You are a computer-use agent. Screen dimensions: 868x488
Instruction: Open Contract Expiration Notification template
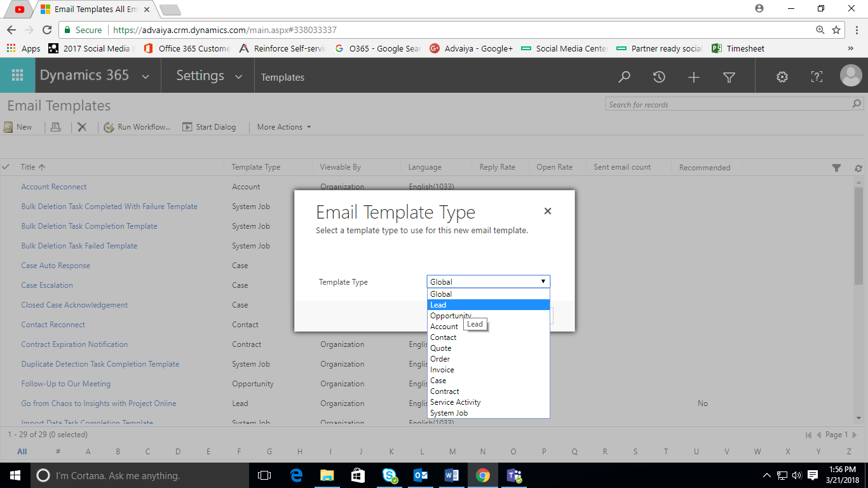[x=74, y=344]
